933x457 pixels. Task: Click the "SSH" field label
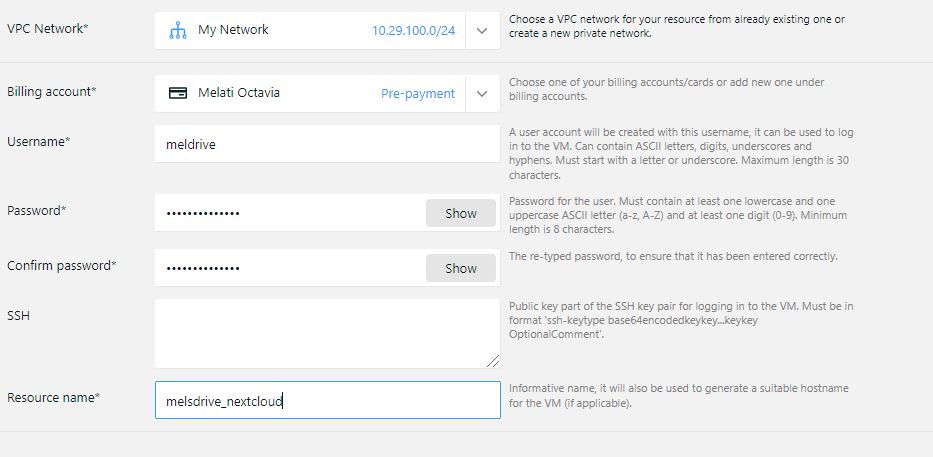(x=19, y=315)
